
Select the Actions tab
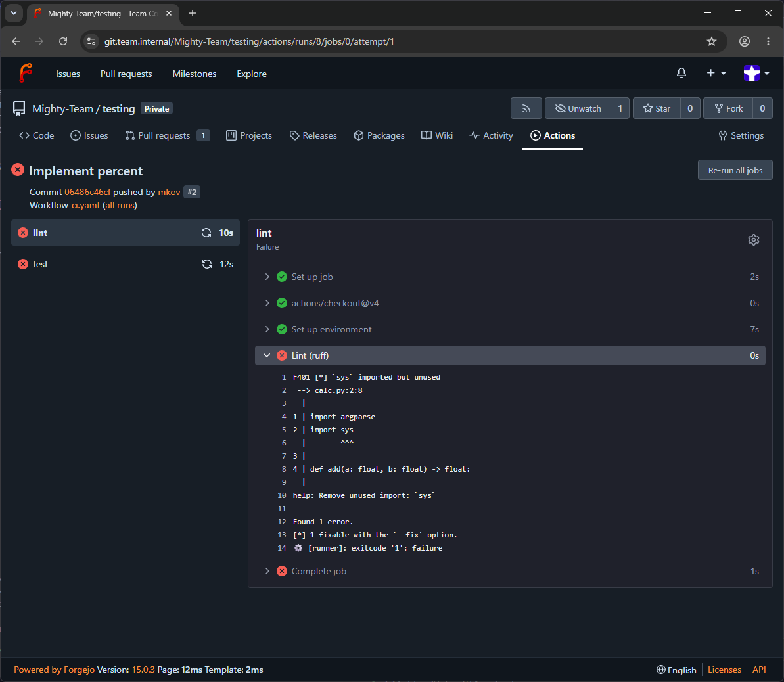pyautogui.click(x=553, y=135)
